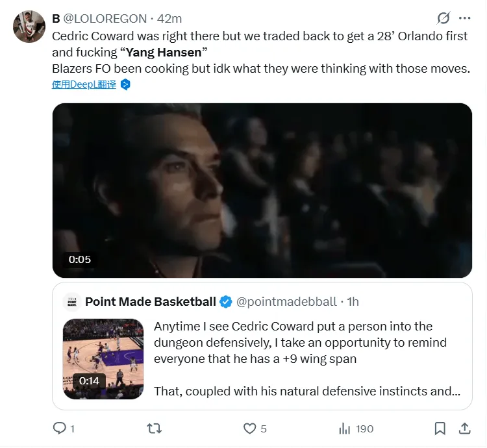Click Point Made Basketball's verified badge
Viewport: 487px width, 448px height.
point(226,302)
